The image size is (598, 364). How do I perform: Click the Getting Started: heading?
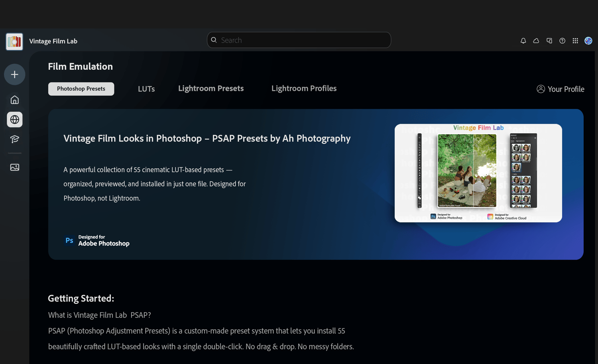pyautogui.click(x=81, y=298)
